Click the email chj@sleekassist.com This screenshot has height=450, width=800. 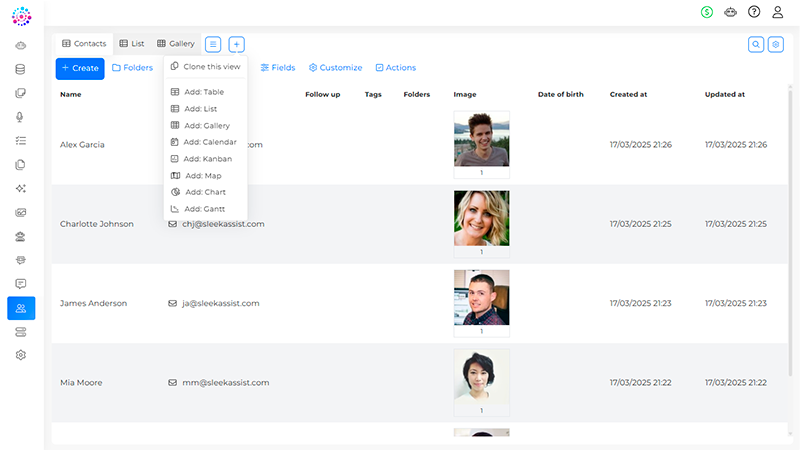point(223,224)
